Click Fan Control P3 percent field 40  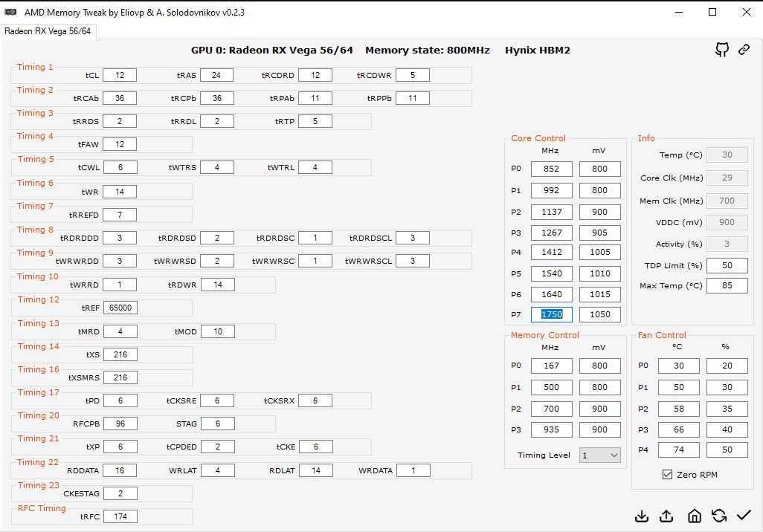727,429
